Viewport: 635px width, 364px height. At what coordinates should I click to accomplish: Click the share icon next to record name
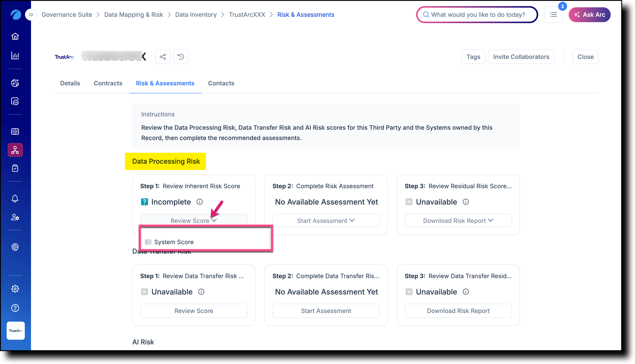coord(163,57)
